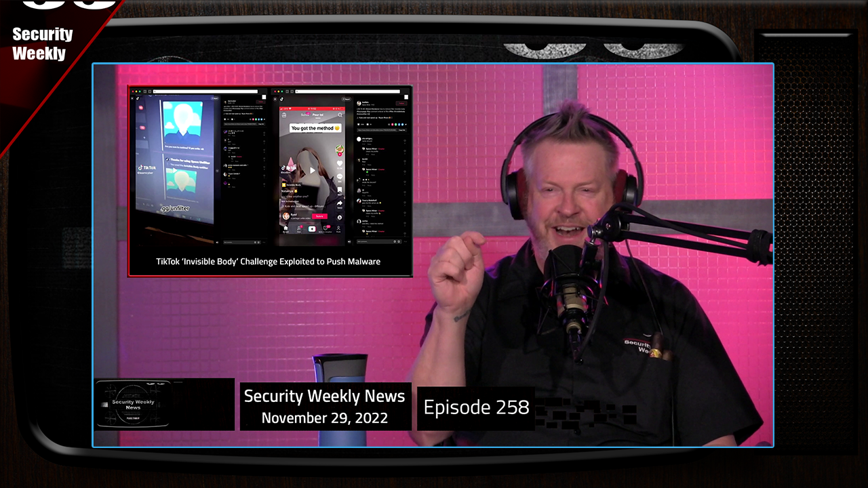Tap creator avatar with plus badge

[340, 149]
